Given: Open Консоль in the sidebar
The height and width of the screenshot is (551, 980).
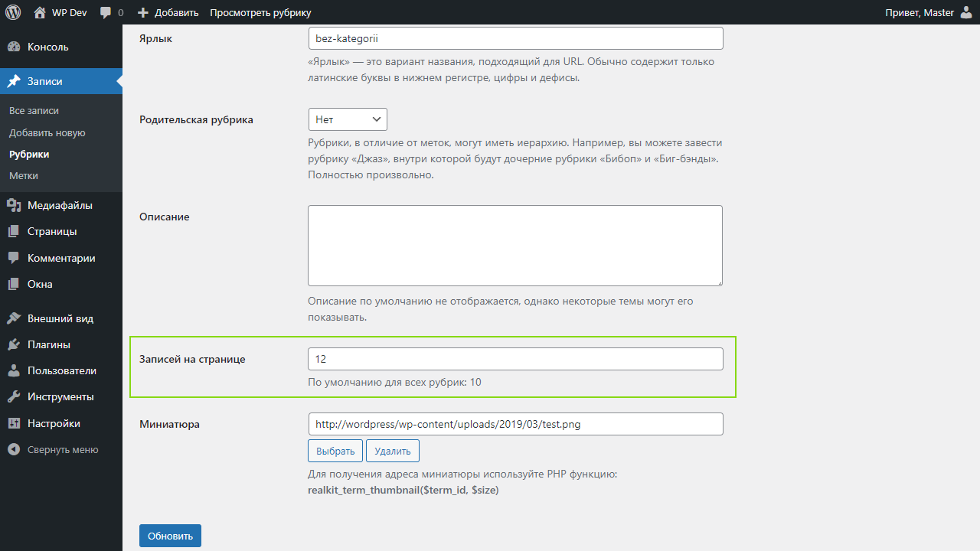Looking at the screenshot, I should (61, 47).
